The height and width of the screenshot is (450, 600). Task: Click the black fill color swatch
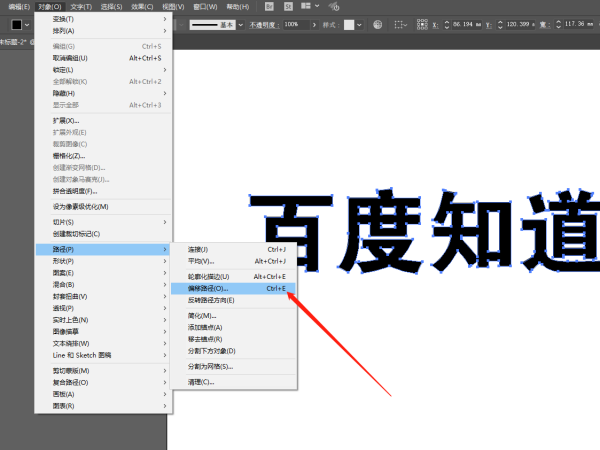click(x=16, y=25)
